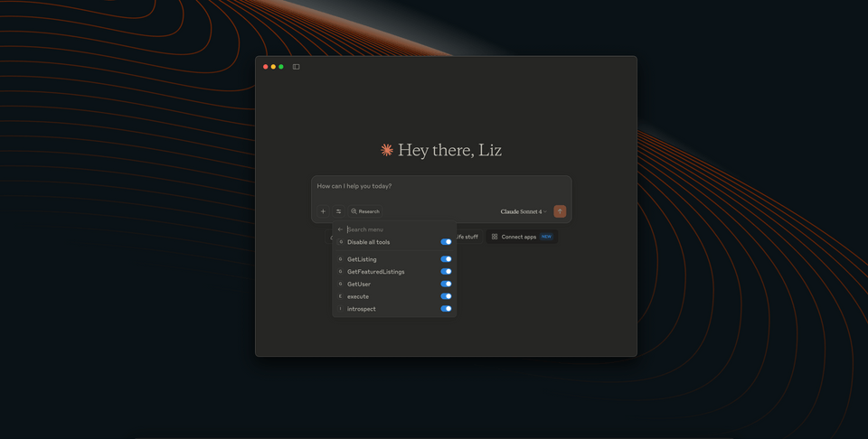Select the execute menu entry label
The image size is (868, 439).
tap(358, 296)
